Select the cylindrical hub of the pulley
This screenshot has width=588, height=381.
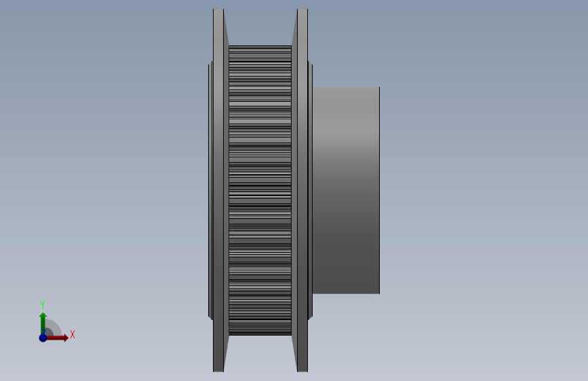[346, 190]
